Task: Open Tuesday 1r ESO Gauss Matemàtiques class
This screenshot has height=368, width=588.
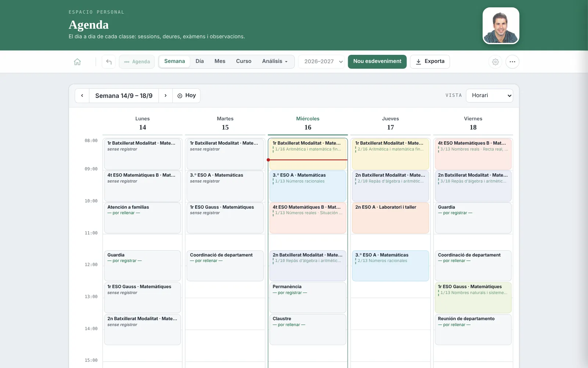Action: [x=225, y=218]
